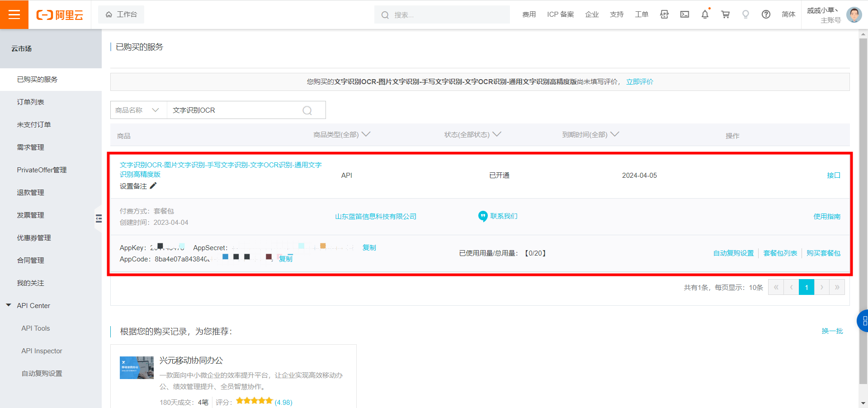Click the Alibaba Cloud logo
Image resolution: width=868 pixels, height=408 pixels.
tap(60, 15)
